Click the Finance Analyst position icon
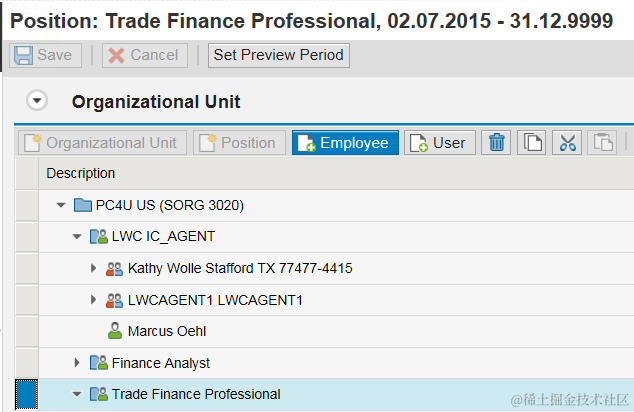 [99, 363]
